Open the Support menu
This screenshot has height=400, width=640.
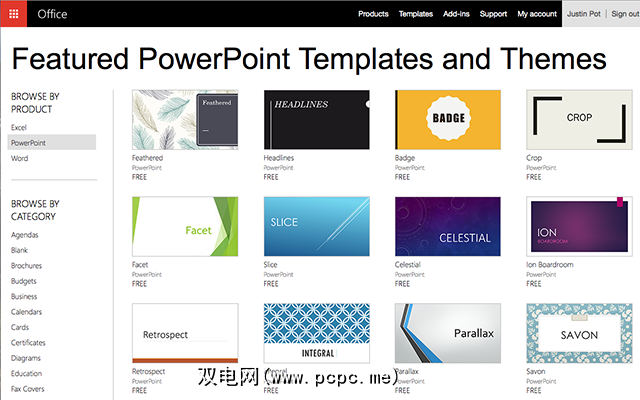pos(493,14)
